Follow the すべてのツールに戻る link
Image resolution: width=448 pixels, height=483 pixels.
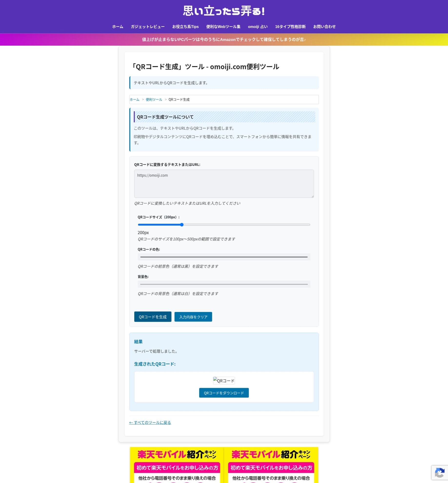point(150,423)
